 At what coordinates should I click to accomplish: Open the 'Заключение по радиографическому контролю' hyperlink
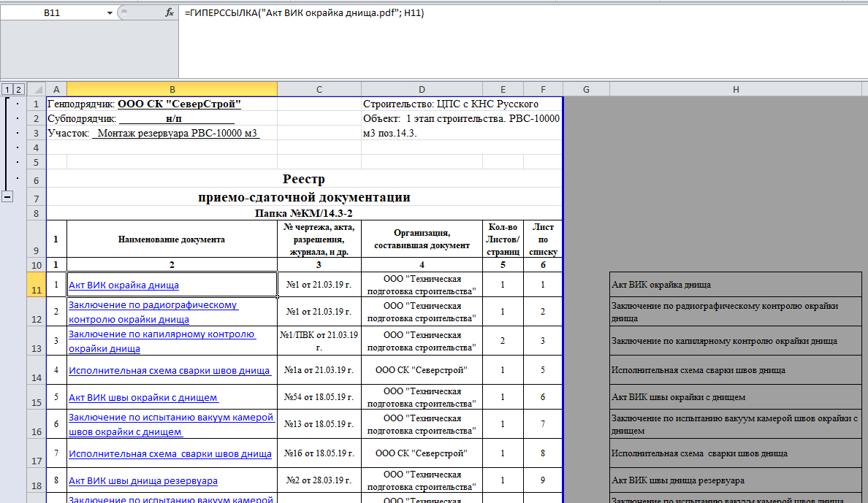pyautogui.click(x=153, y=312)
